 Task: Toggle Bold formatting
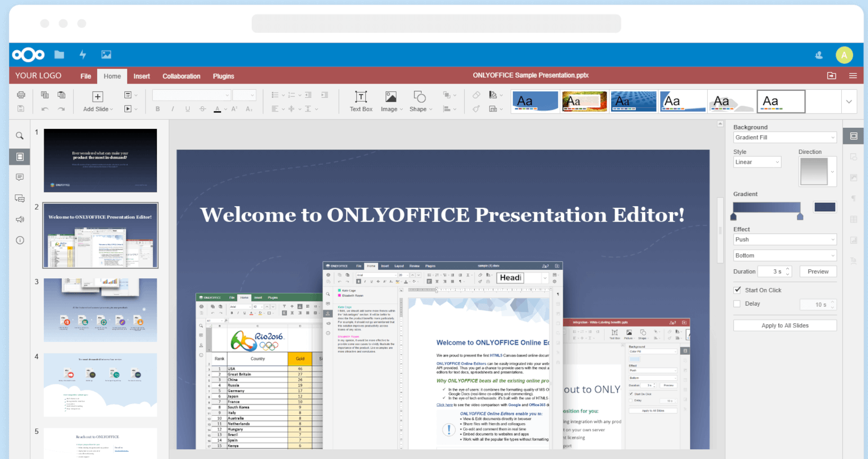pos(158,109)
